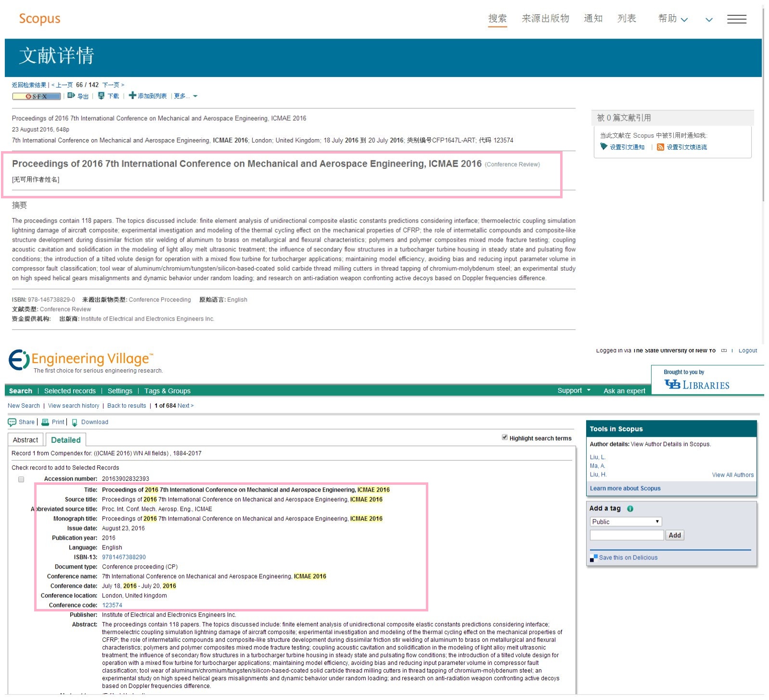769x700 pixels.
Task: Open Selected records in the green menu
Action: click(70, 391)
